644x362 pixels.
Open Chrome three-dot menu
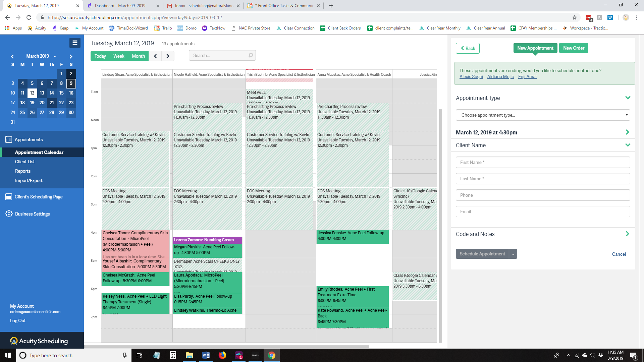pos(637,17)
